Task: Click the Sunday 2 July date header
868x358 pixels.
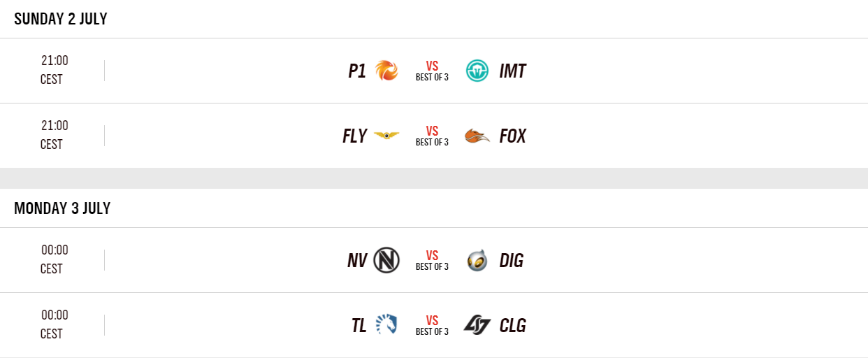Action: tap(61, 19)
